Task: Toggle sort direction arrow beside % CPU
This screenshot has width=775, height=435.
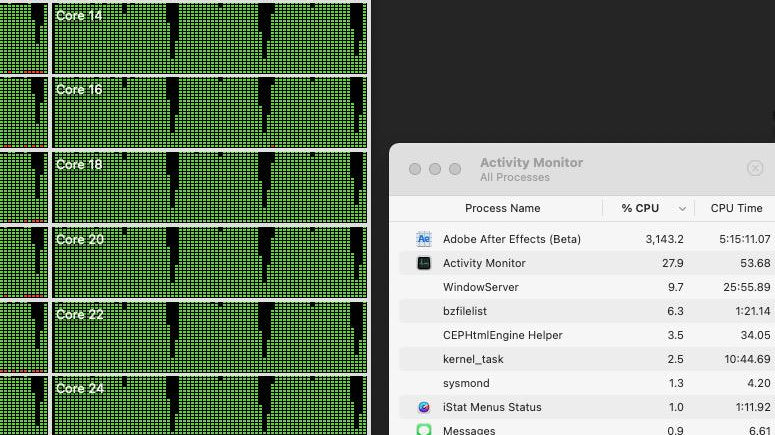Action: (x=683, y=209)
